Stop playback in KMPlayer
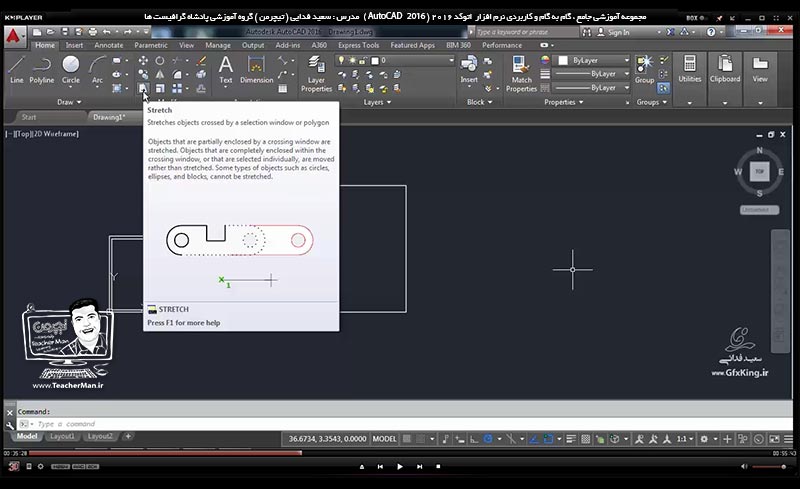Viewport: 800px width, 489px height. [x=438, y=467]
